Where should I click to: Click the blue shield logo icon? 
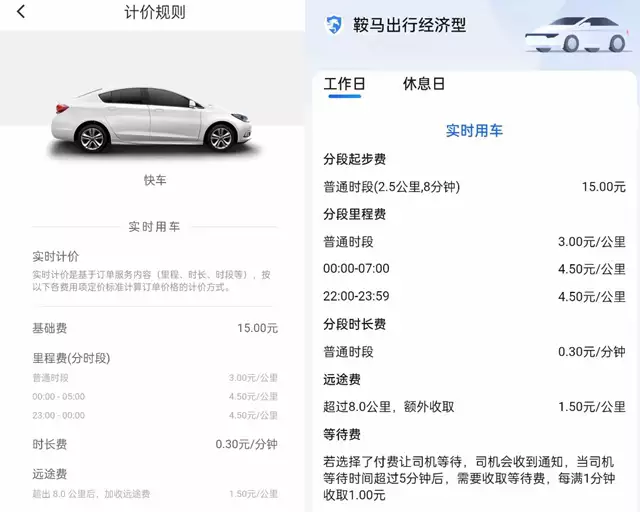tap(333, 25)
